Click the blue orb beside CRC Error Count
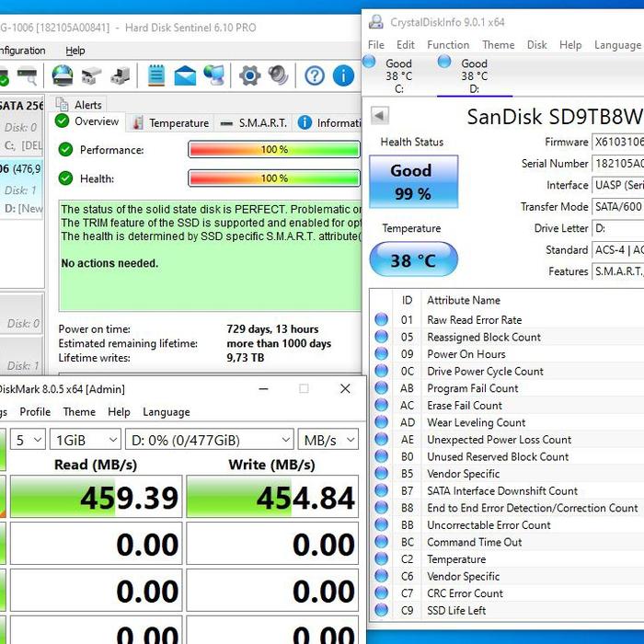 (x=382, y=592)
